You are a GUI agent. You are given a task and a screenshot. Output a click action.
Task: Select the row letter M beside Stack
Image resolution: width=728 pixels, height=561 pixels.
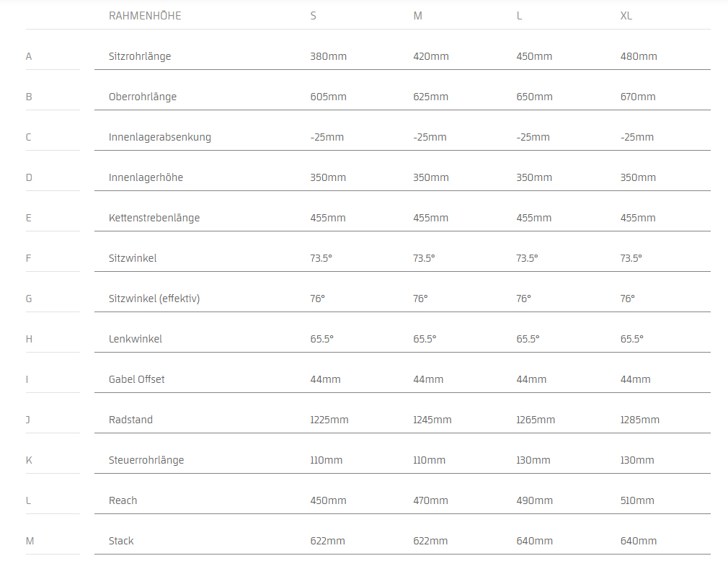29,541
